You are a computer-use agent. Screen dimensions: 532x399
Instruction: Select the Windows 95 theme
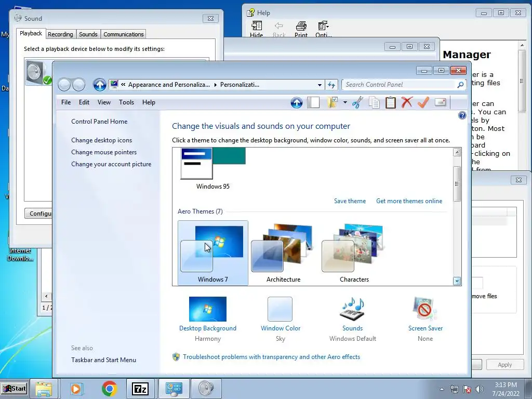pos(212,169)
